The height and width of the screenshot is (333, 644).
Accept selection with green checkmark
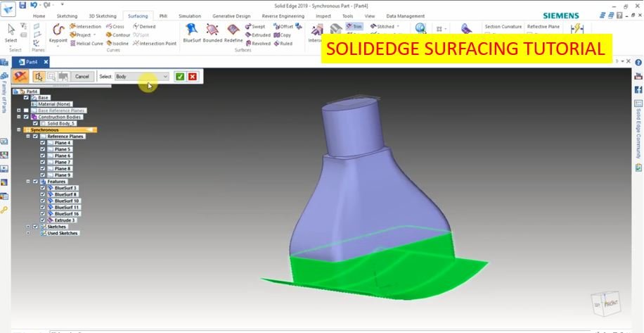pyautogui.click(x=180, y=76)
